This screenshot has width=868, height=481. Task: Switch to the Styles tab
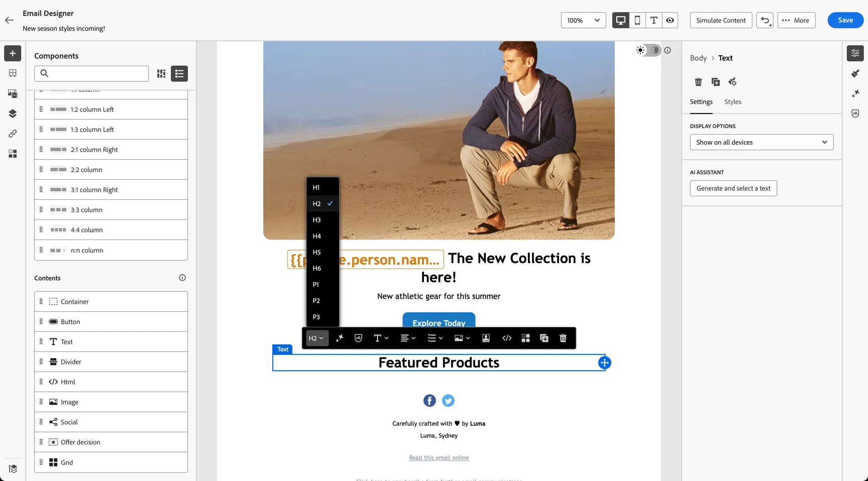point(733,101)
